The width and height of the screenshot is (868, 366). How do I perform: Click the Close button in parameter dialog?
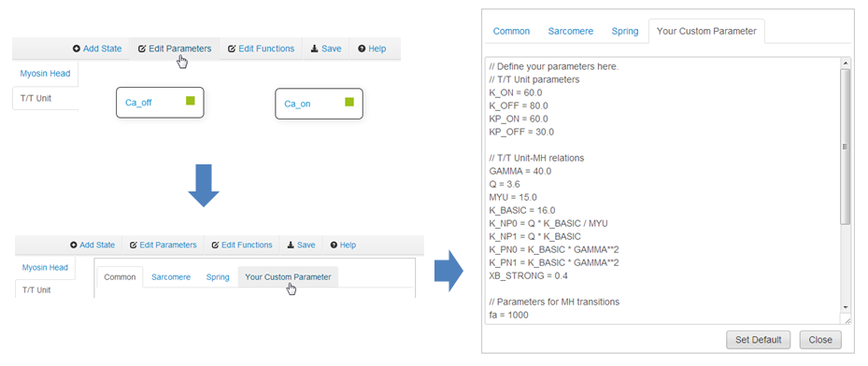pyautogui.click(x=820, y=340)
